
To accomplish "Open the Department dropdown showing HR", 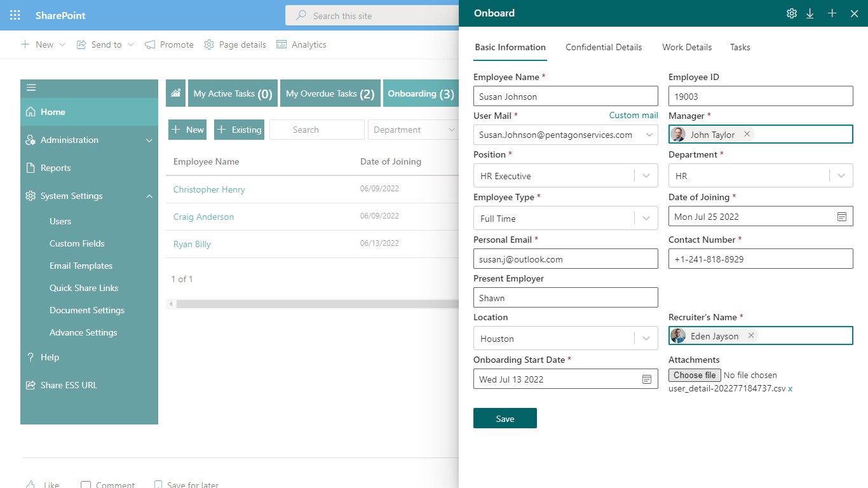I will point(841,176).
